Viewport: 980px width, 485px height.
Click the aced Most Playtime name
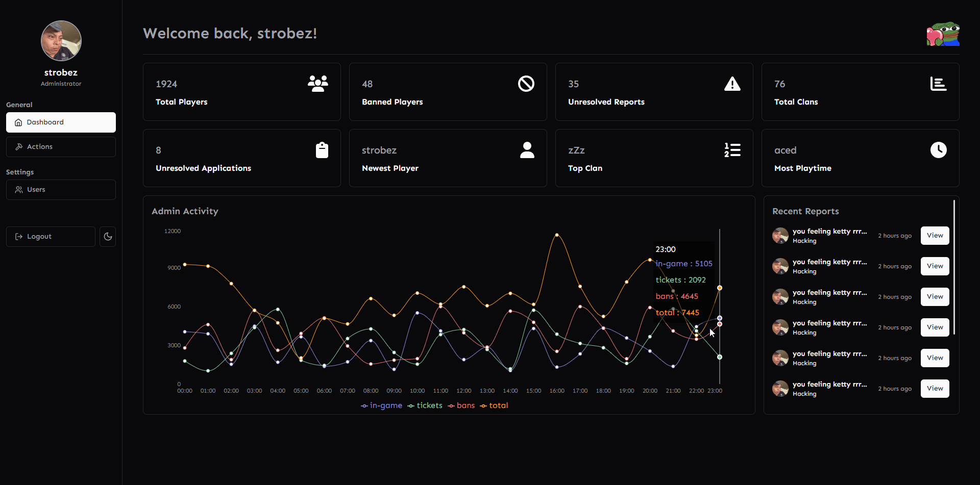(x=785, y=150)
